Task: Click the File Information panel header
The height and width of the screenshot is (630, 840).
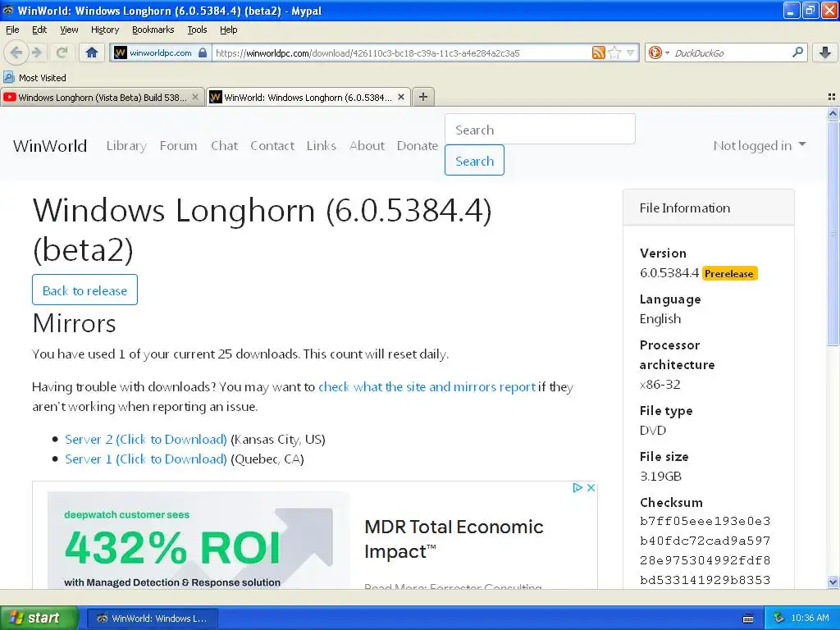Action: 708,208
